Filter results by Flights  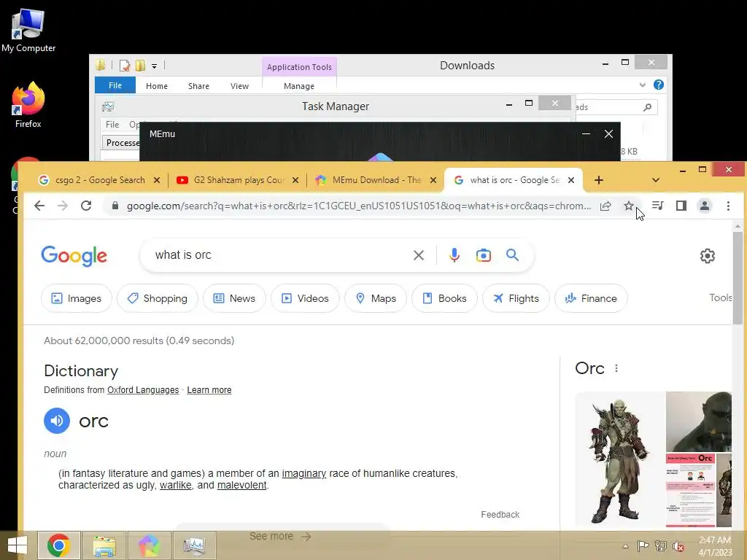click(516, 298)
